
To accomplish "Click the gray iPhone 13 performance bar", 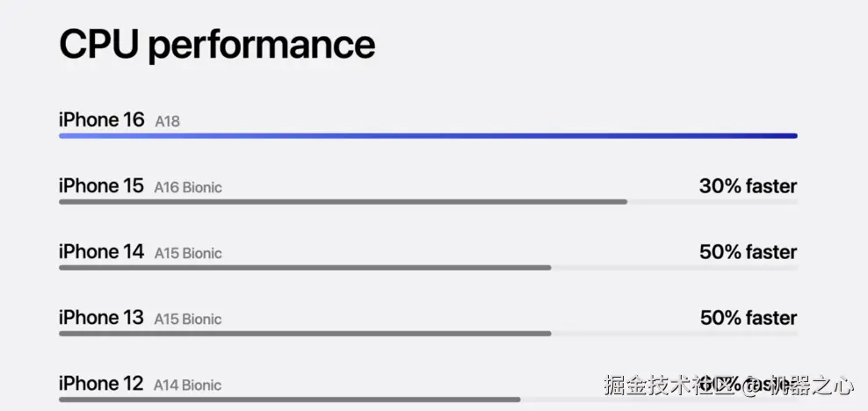I will [305, 334].
